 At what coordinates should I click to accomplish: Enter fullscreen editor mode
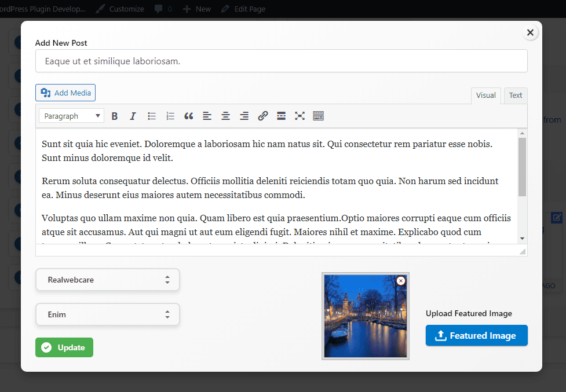pos(300,116)
